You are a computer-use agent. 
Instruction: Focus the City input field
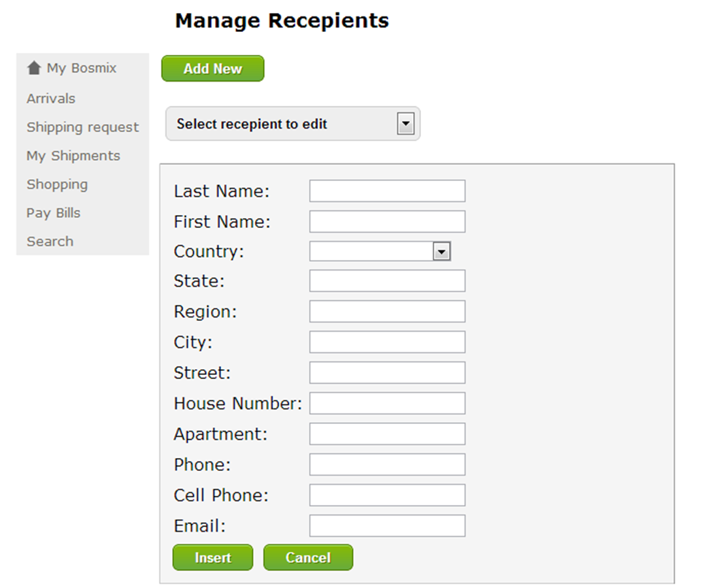coord(387,342)
